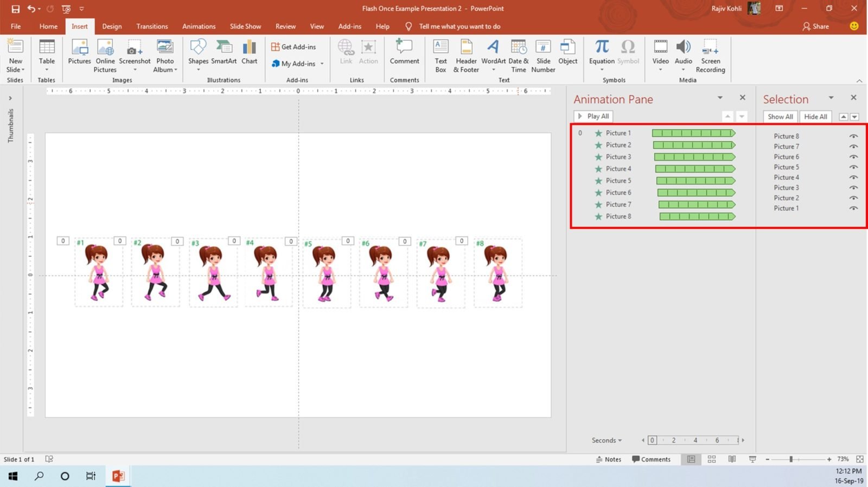Open the Transitions ribbon tab

(152, 26)
